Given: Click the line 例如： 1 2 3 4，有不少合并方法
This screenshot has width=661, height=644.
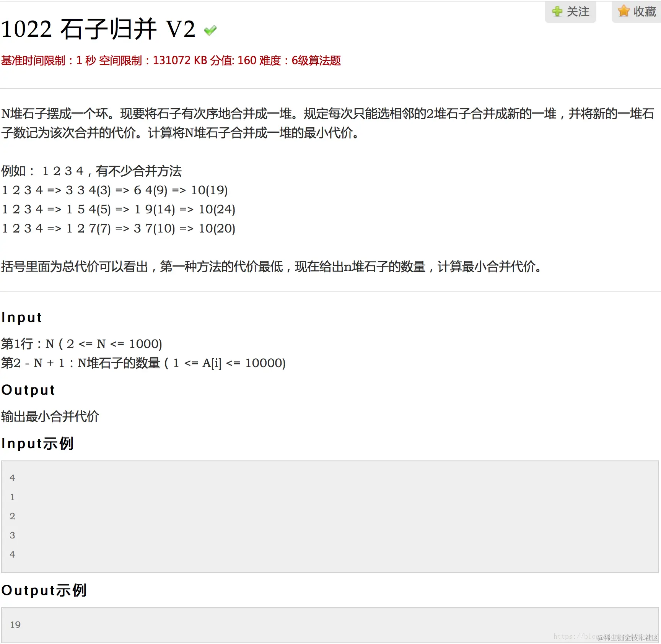Looking at the screenshot, I should [91, 171].
